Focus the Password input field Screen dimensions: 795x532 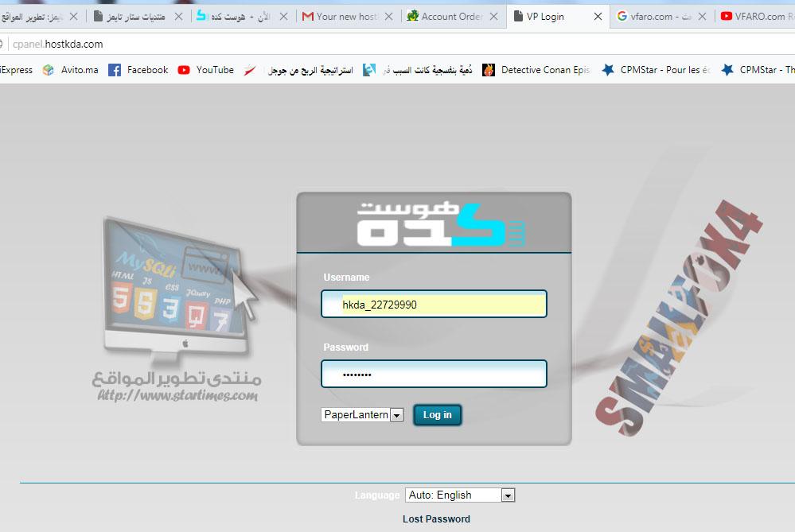[434, 374]
